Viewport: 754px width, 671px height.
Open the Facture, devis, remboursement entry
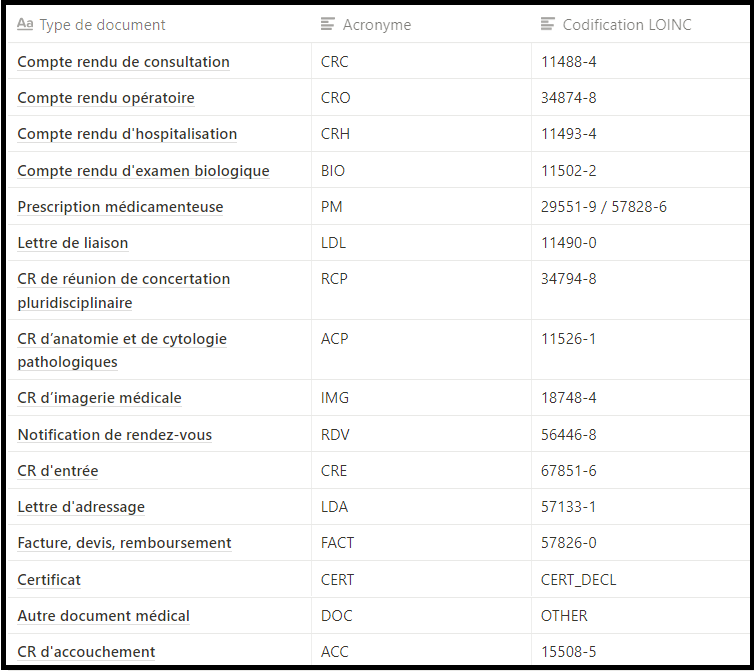[124, 543]
